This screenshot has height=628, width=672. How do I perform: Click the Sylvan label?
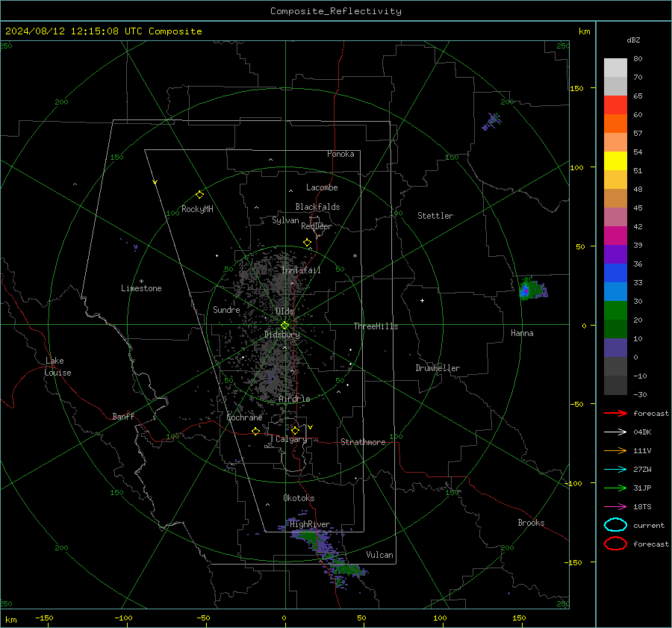285,220
